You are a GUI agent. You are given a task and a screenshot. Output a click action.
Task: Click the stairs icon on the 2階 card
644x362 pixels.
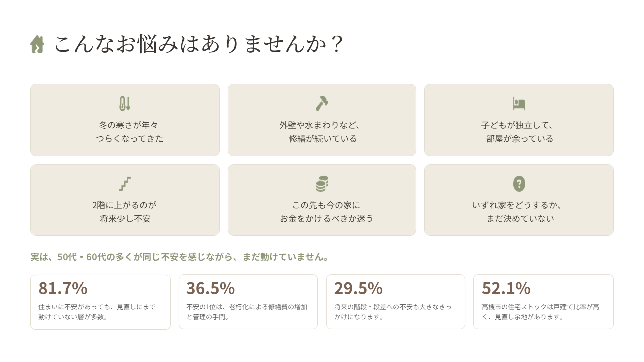(125, 184)
